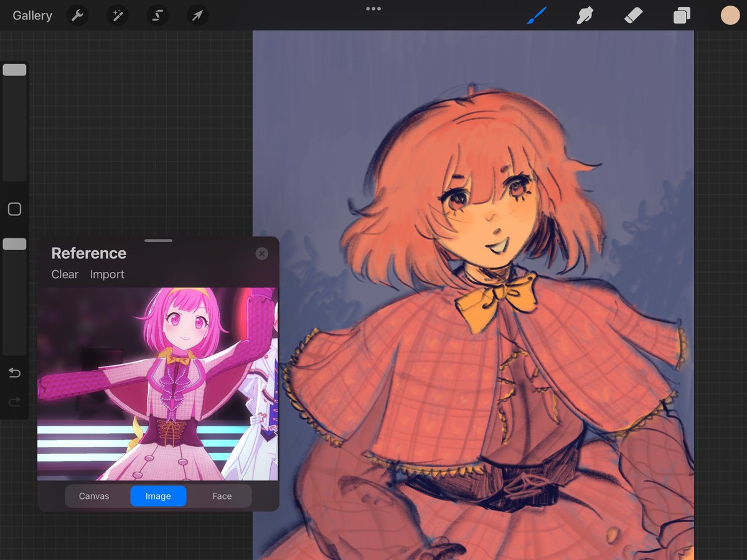Close the Reference panel

click(x=262, y=253)
